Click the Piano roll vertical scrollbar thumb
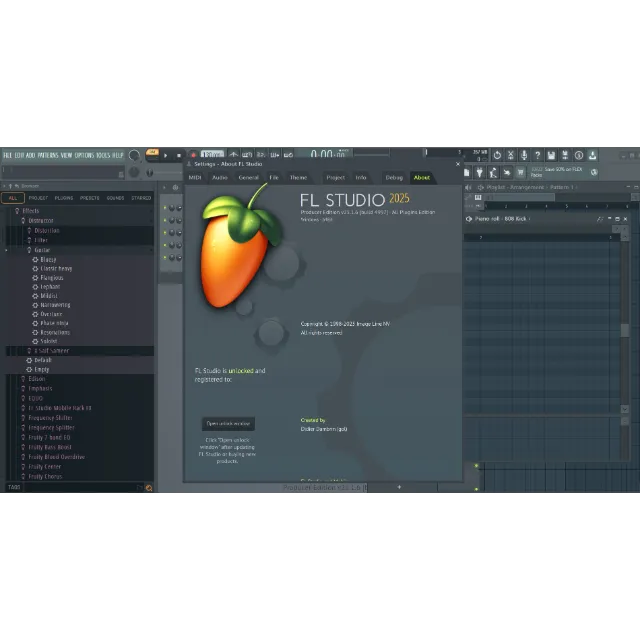 (x=625, y=331)
